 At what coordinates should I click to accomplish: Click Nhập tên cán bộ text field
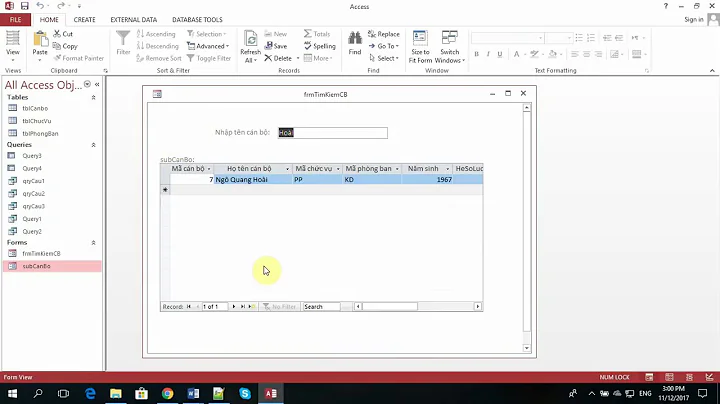pos(332,133)
